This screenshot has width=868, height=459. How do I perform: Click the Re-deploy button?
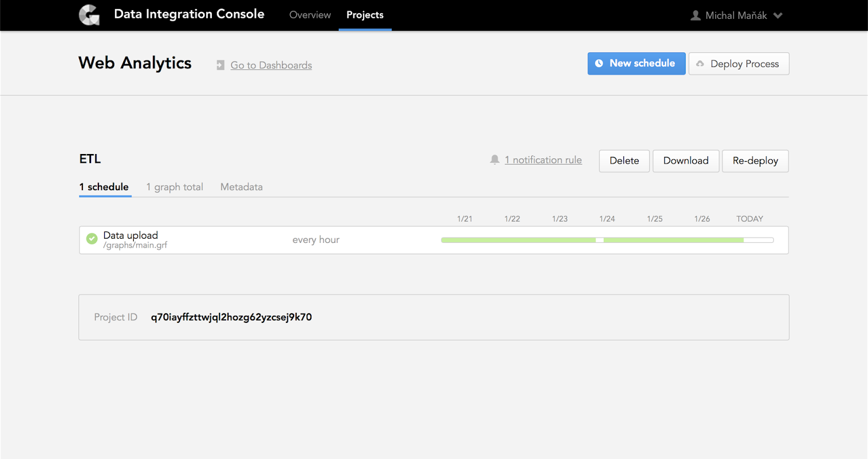(756, 161)
